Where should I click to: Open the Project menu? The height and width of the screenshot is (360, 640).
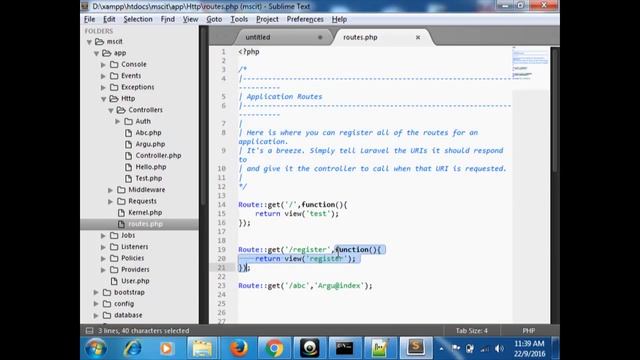click(267, 19)
